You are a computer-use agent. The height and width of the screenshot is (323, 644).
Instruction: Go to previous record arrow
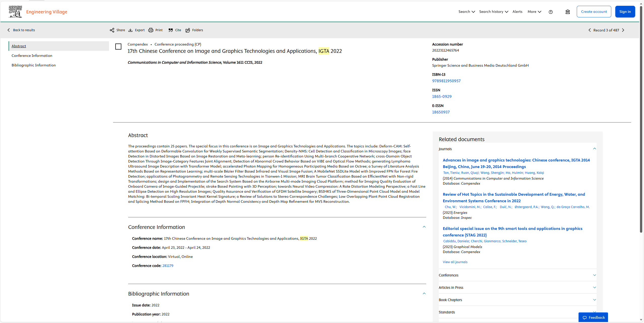pos(590,30)
